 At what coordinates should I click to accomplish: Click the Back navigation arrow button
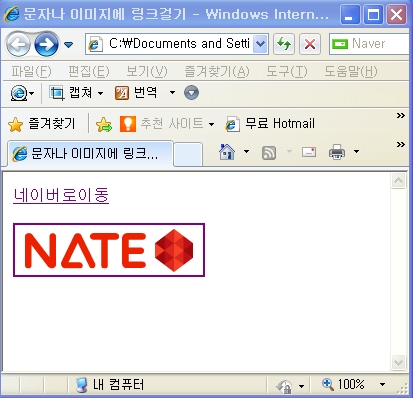18,44
